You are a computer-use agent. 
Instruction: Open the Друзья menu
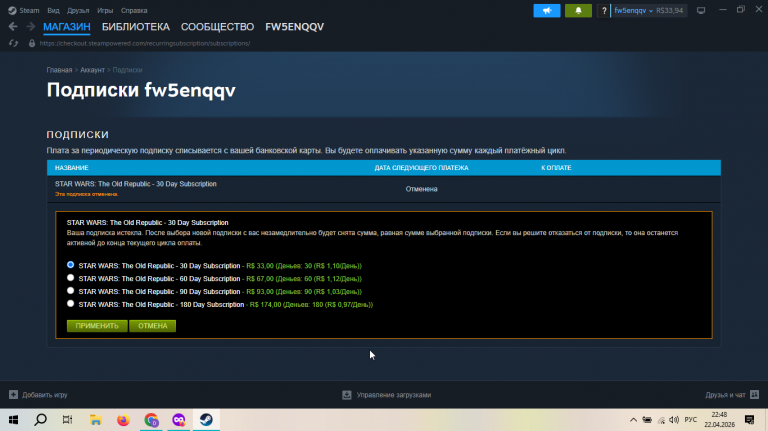pos(78,10)
